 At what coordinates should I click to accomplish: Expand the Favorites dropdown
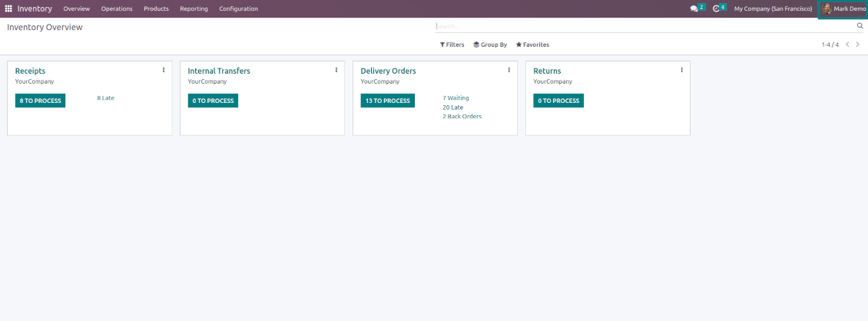[532, 45]
